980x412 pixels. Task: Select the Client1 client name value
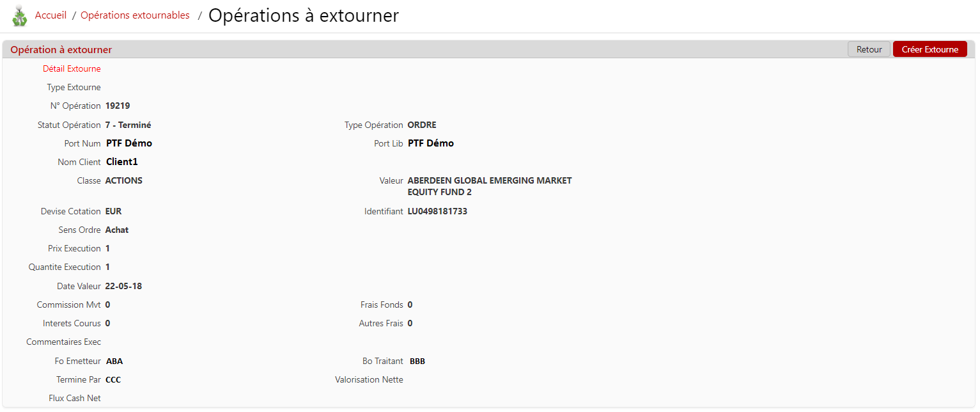coord(122,162)
